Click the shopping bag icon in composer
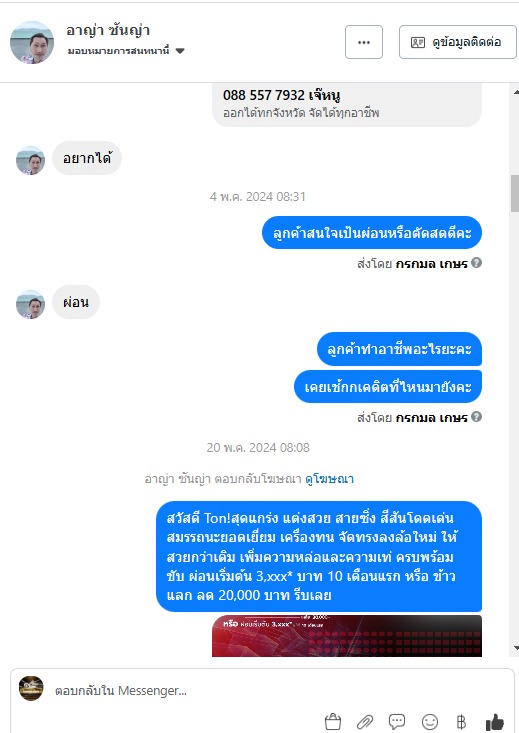Image resolution: width=519 pixels, height=733 pixels. pos(332,721)
